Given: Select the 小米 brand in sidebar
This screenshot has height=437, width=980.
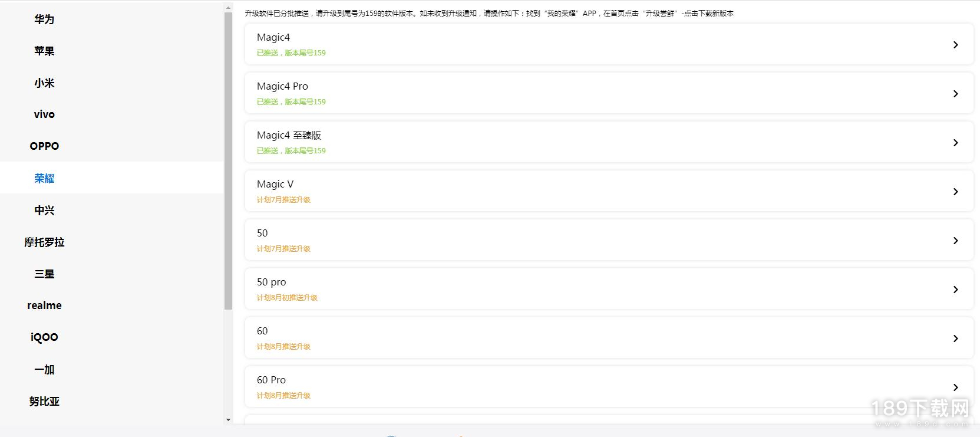Looking at the screenshot, I should (x=44, y=83).
